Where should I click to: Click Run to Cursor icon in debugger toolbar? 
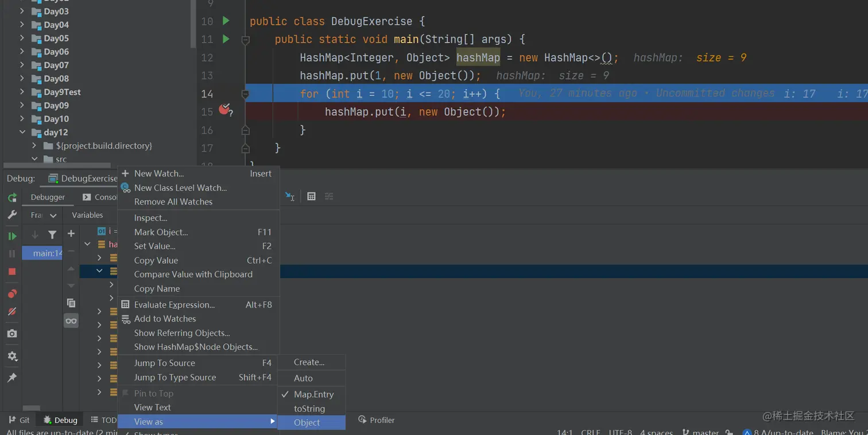pos(290,197)
